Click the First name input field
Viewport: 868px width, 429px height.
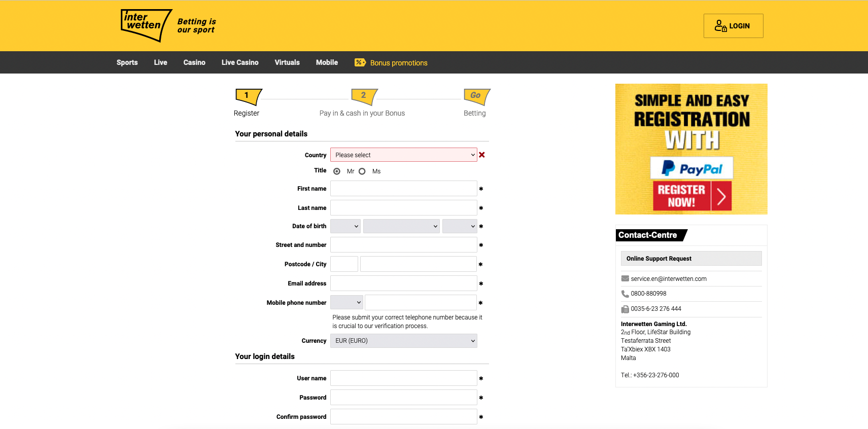pos(404,189)
